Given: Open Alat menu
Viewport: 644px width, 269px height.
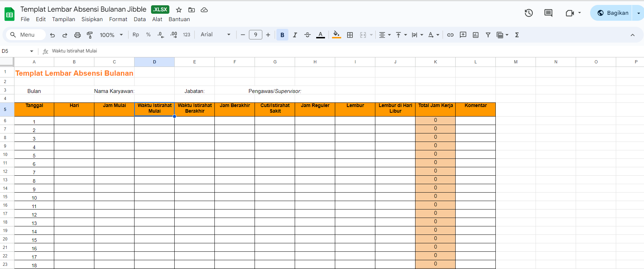Looking at the screenshot, I should click(157, 19).
